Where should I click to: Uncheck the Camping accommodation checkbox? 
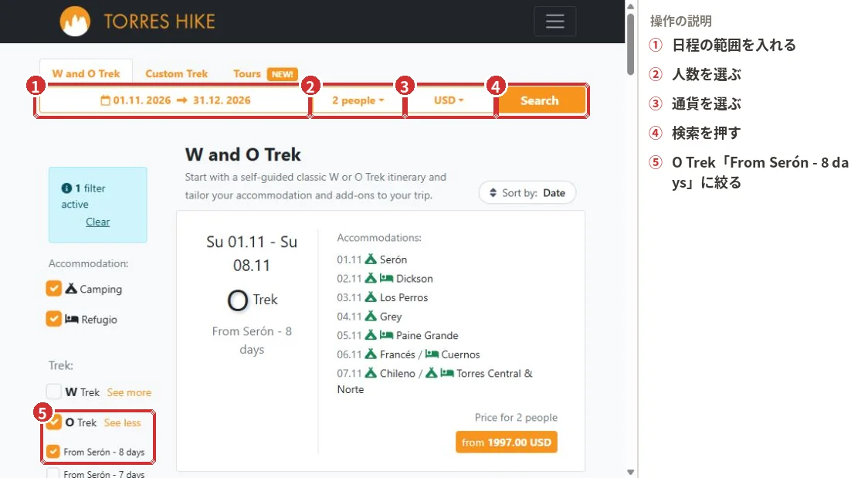(x=54, y=288)
